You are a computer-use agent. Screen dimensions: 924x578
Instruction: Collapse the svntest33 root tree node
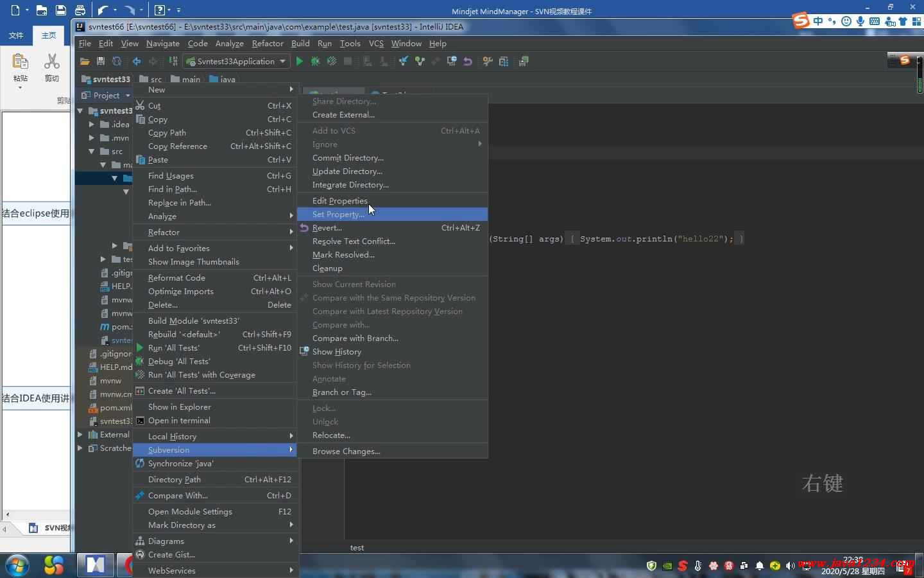(80, 110)
